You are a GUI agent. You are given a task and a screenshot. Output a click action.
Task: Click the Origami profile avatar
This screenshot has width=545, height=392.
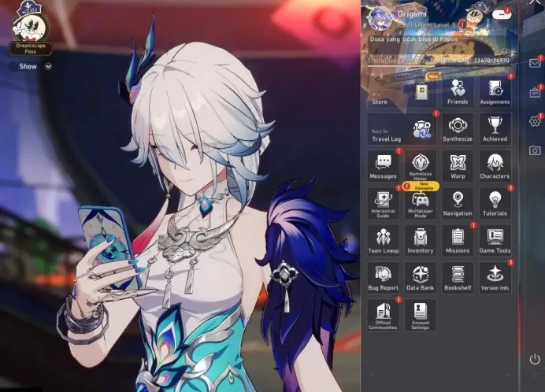(x=380, y=18)
